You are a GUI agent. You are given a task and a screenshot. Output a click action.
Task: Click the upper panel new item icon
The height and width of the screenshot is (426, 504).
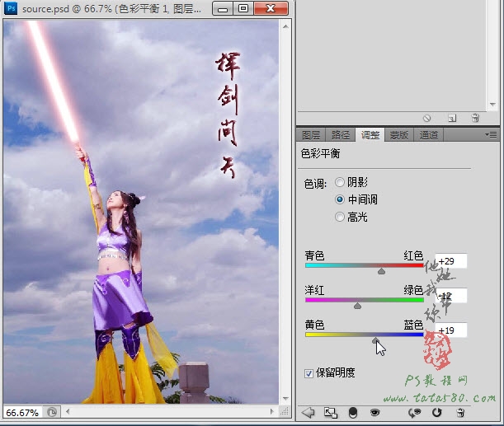pyautogui.click(x=452, y=118)
